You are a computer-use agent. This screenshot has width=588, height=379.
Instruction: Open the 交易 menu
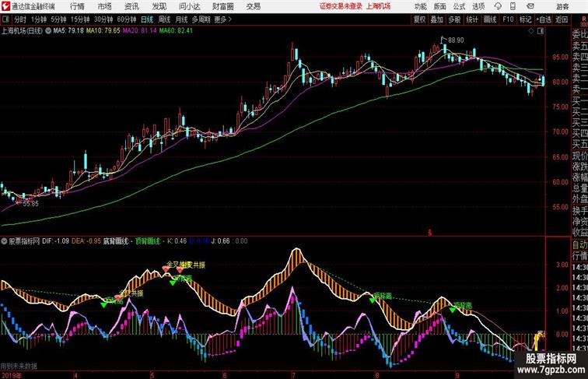tap(254, 6)
